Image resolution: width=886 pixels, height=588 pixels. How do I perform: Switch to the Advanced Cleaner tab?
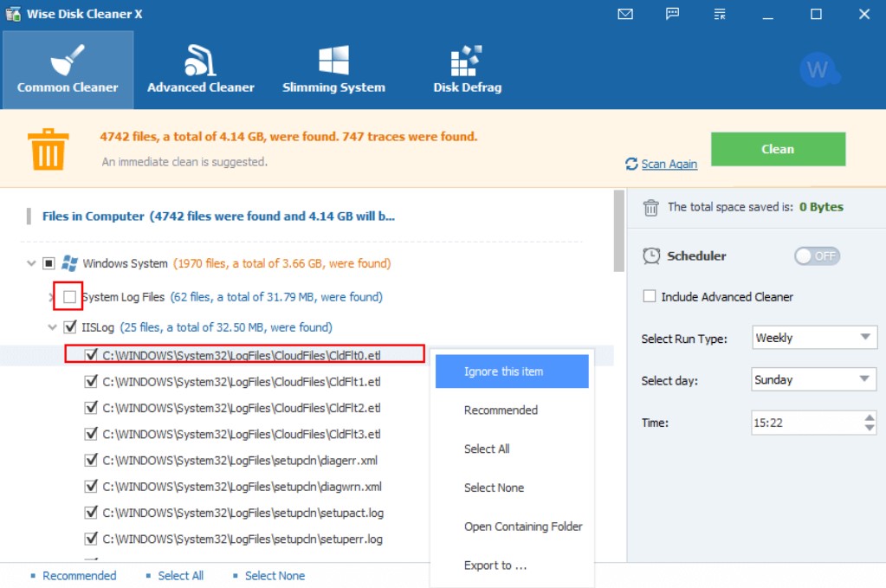201,69
